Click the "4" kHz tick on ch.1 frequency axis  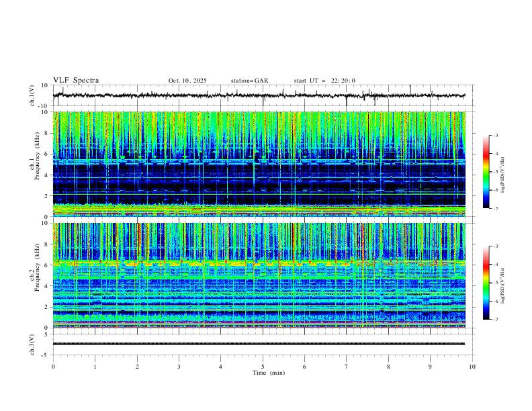(x=48, y=175)
